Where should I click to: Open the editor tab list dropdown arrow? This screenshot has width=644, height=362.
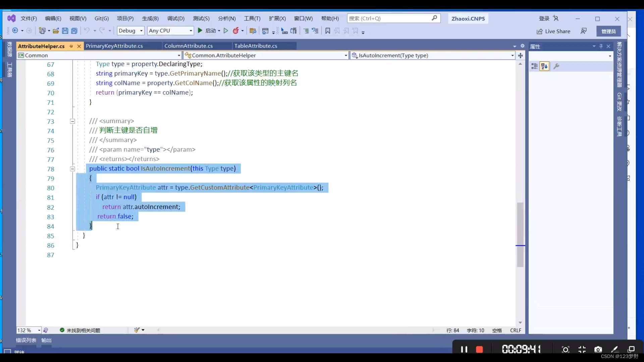click(515, 46)
